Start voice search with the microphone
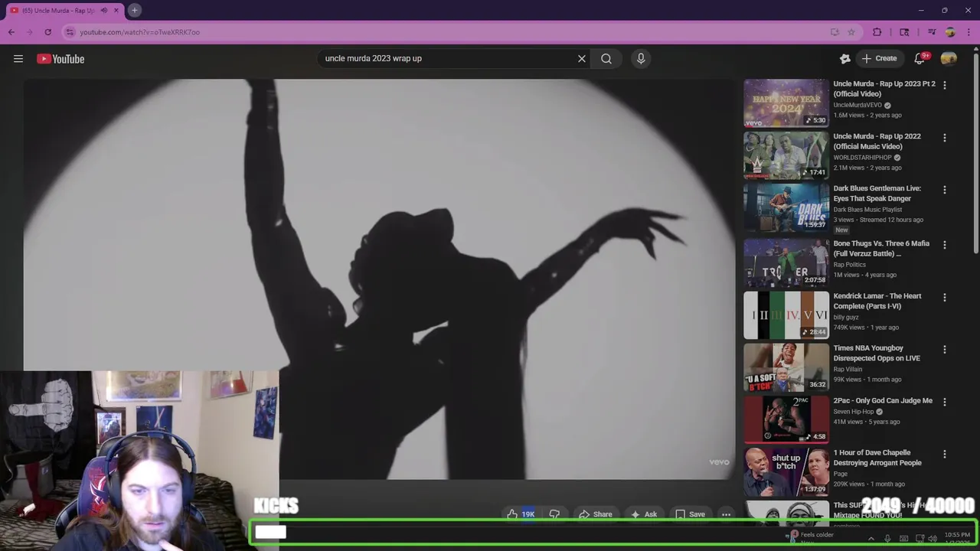 [x=641, y=58]
